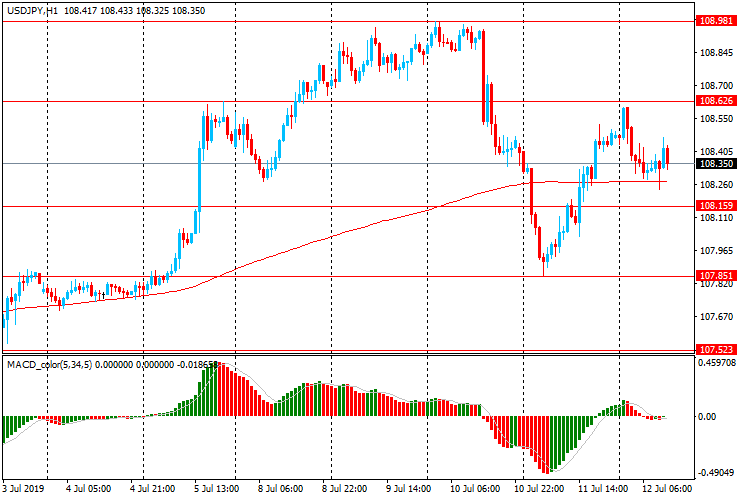Click the 11 Jul 14:00 time label
This screenshot has width=740, height=500.
(603, 488)
